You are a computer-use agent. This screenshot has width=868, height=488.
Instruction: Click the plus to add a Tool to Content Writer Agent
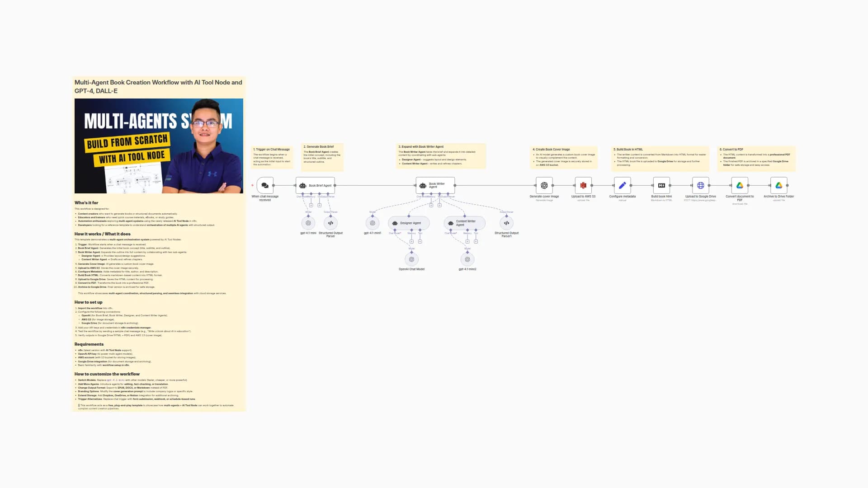[x=476, y=241]
